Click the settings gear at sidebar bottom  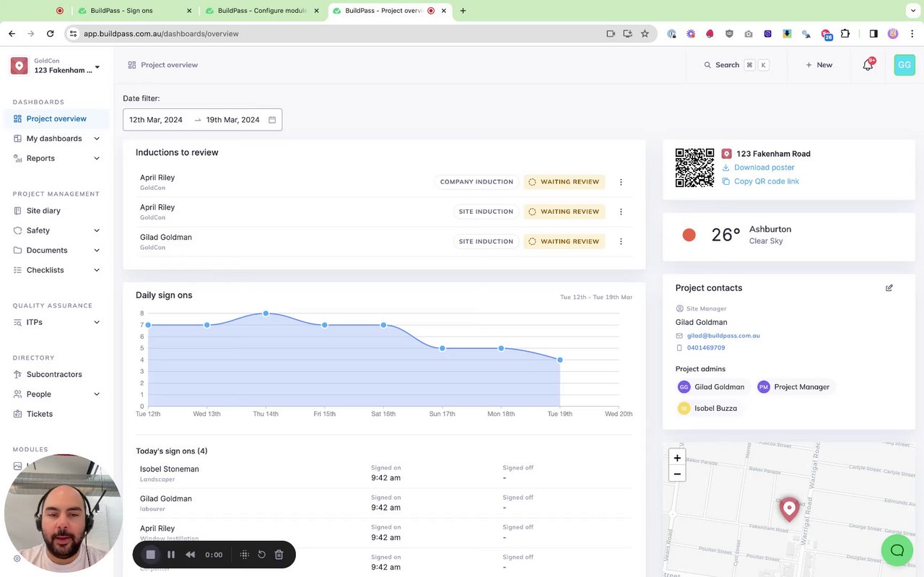(17, 558)
